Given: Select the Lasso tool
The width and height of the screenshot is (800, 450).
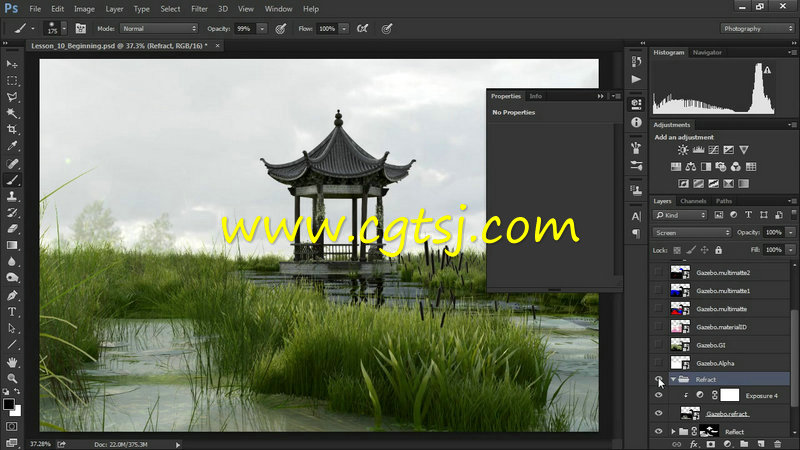Looking at the screenshot, I should 12,97.
